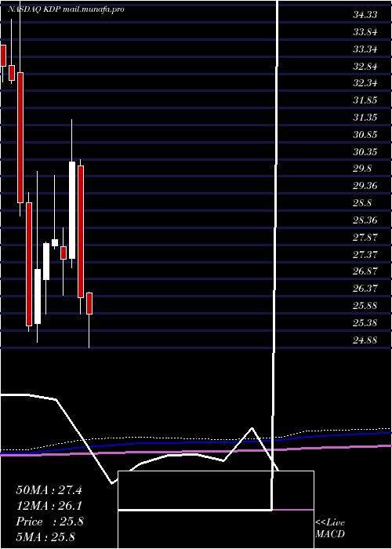
Task: Click the 32.34 price axis label
Action: pos(365,83)
